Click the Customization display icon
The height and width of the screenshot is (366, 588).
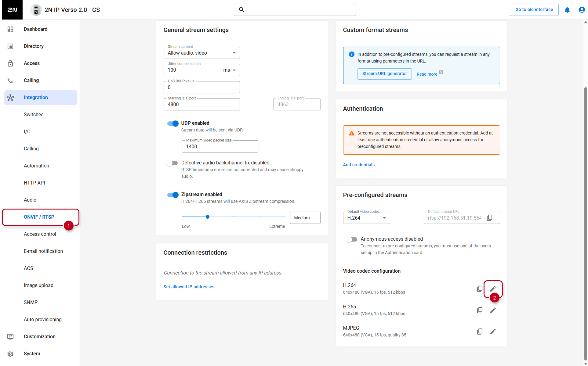10,337
